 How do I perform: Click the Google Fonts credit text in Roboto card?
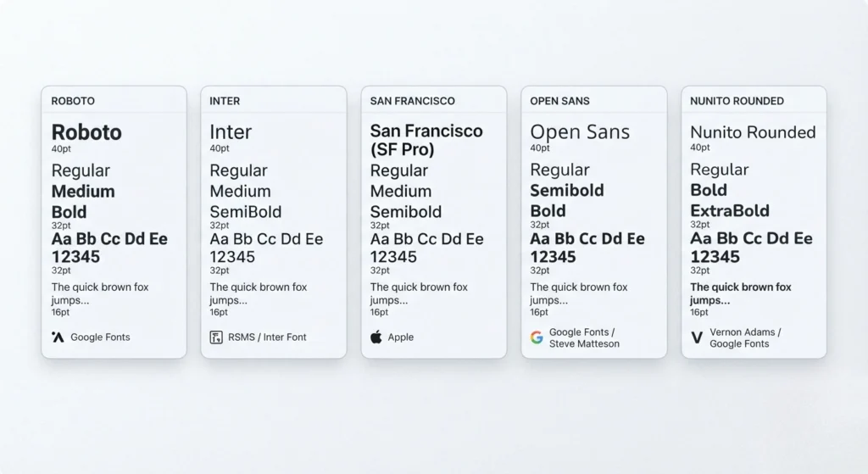pos(100,337)
